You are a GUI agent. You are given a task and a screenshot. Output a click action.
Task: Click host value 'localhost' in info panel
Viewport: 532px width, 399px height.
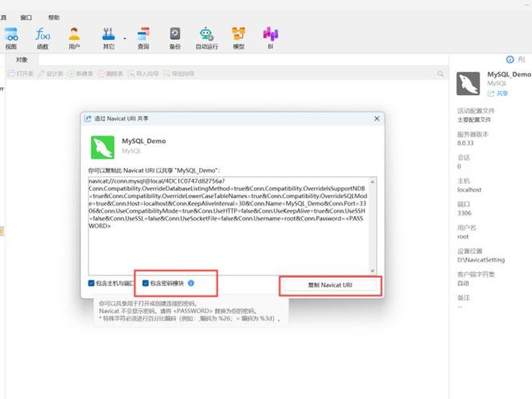tap(469, 190)
